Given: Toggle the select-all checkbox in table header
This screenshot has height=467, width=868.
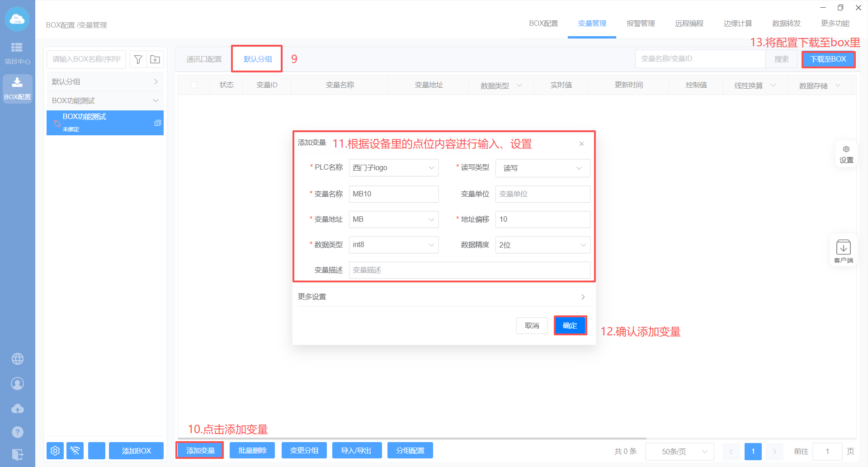Looking at the screenshot, I should [194, 85].
